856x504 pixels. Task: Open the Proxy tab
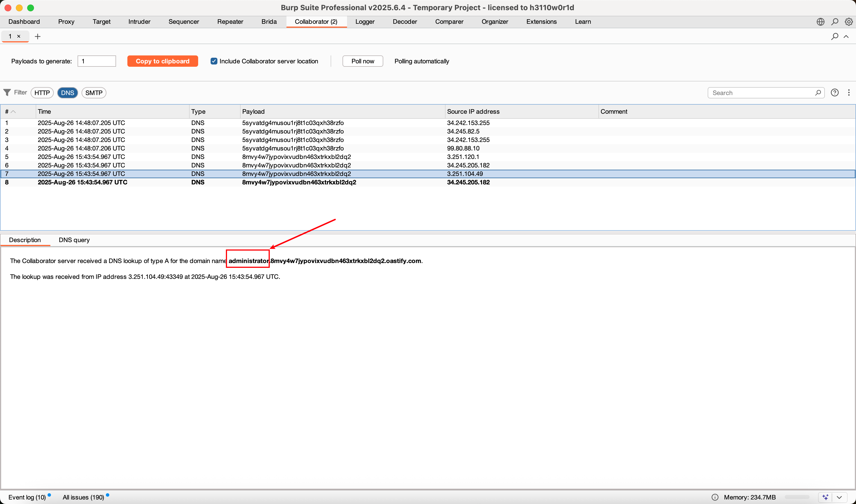pos(66,22)
